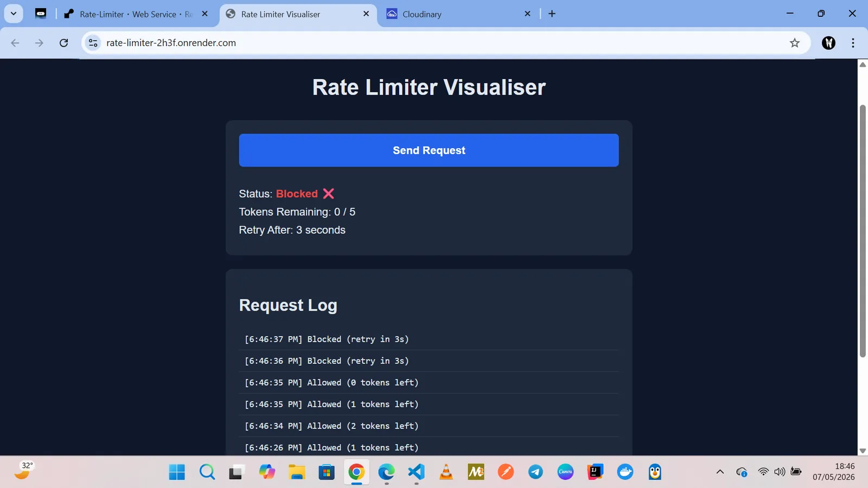Viewport: 868px width, 488px height.
Task: Select the 'Tokens Remaining: 0 / 5' text
Action: (297, 212)
